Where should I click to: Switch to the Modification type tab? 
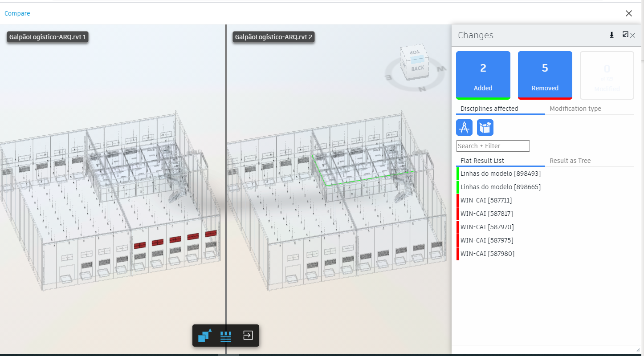click(575, 108)
